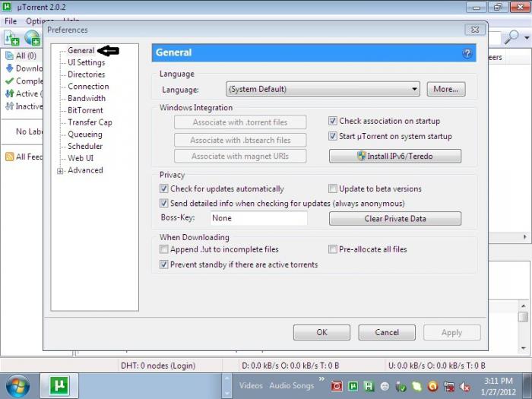
Task: Open BitTorrent preferences page
Action: point(85,110)
